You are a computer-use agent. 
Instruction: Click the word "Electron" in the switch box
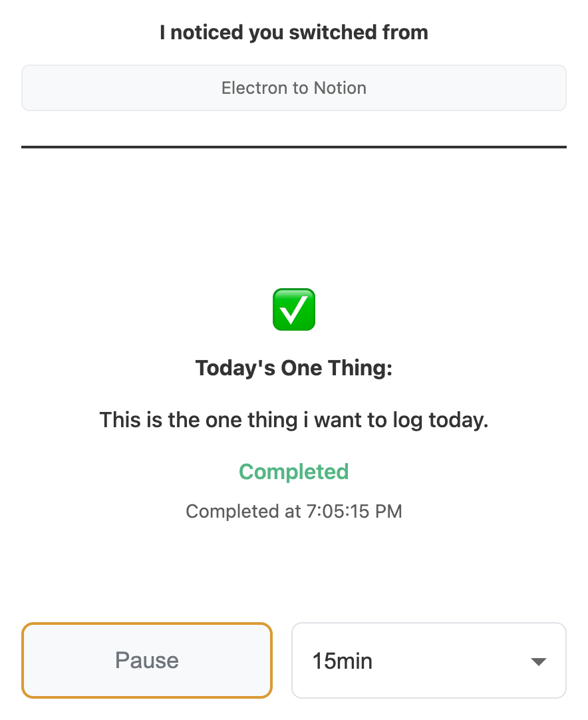250,88
